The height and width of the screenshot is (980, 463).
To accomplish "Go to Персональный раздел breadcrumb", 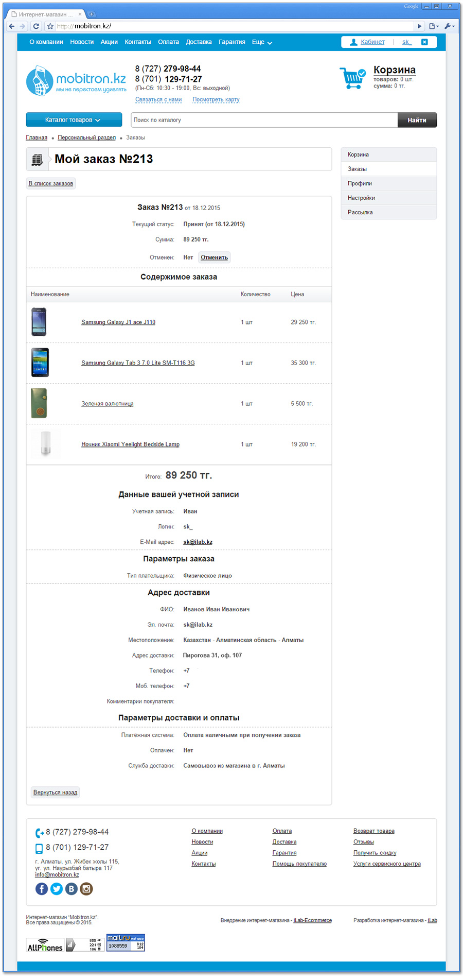I will pos(87,137).
